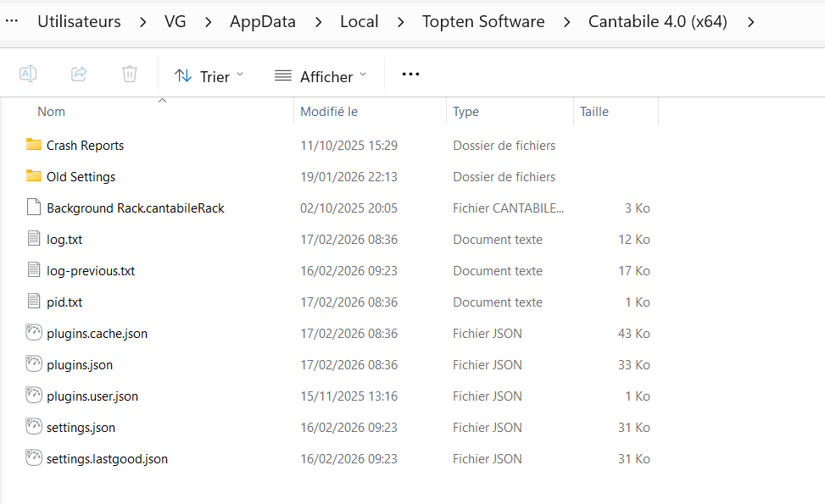
Task: Expand the chevron after Cantabile 4.0 (x64)
Action: [751, 22]
